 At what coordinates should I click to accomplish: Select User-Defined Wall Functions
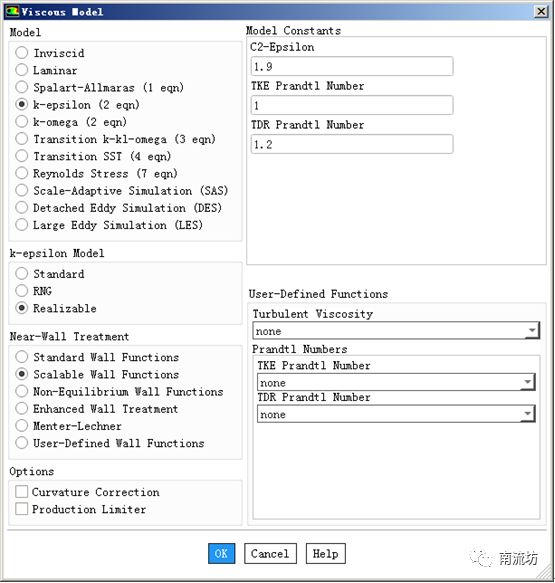click(x=22, y=443)
